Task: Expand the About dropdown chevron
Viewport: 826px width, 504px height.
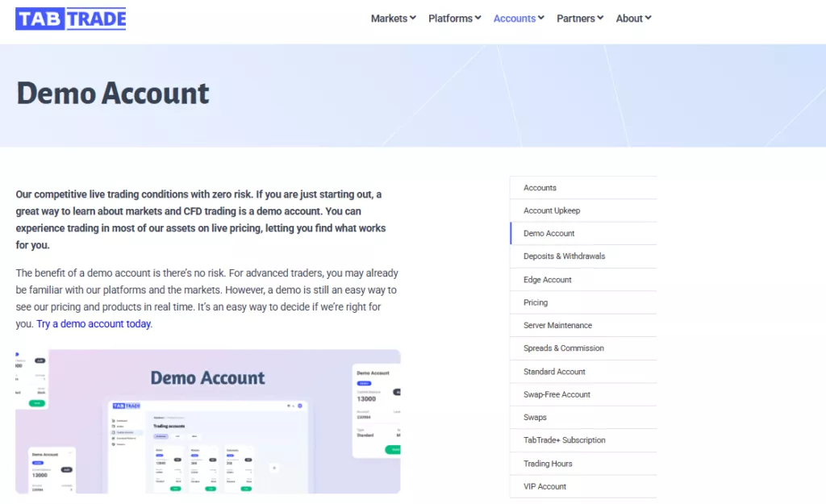Action: 648,18
